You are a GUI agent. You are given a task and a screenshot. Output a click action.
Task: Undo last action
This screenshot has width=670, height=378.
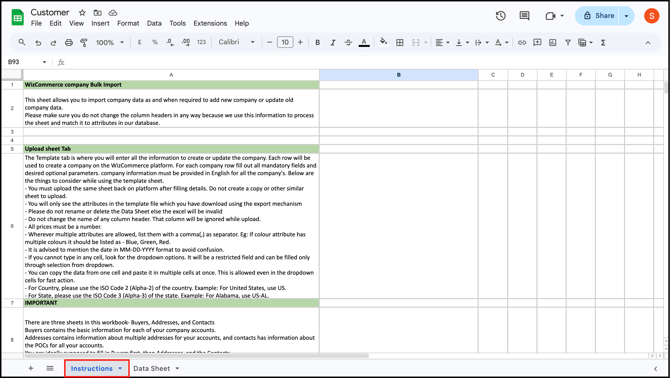(38, 43)
